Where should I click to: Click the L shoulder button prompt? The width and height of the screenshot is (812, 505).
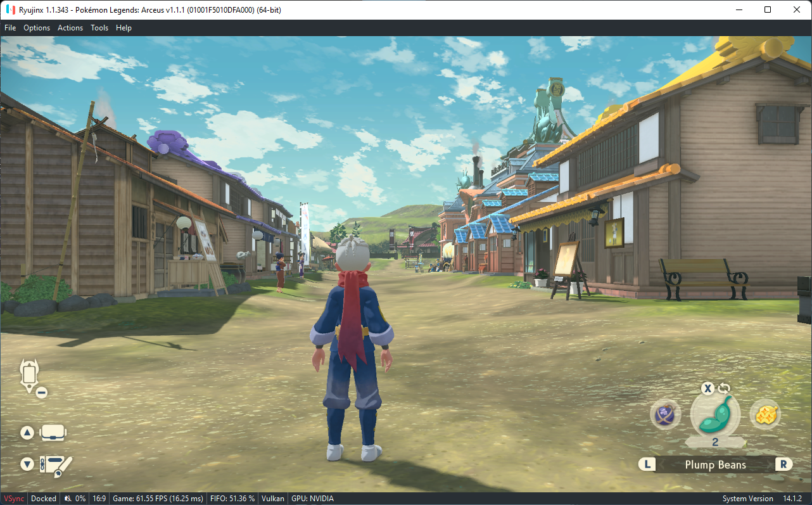647,464
